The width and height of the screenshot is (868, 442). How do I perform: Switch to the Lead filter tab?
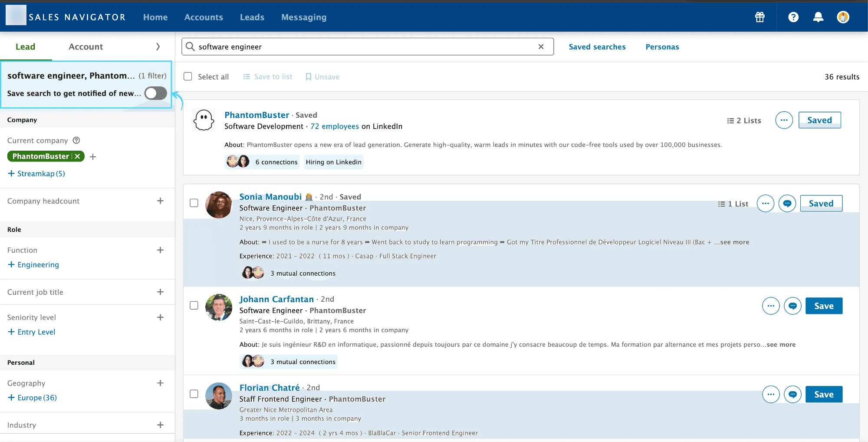[26, 46]
